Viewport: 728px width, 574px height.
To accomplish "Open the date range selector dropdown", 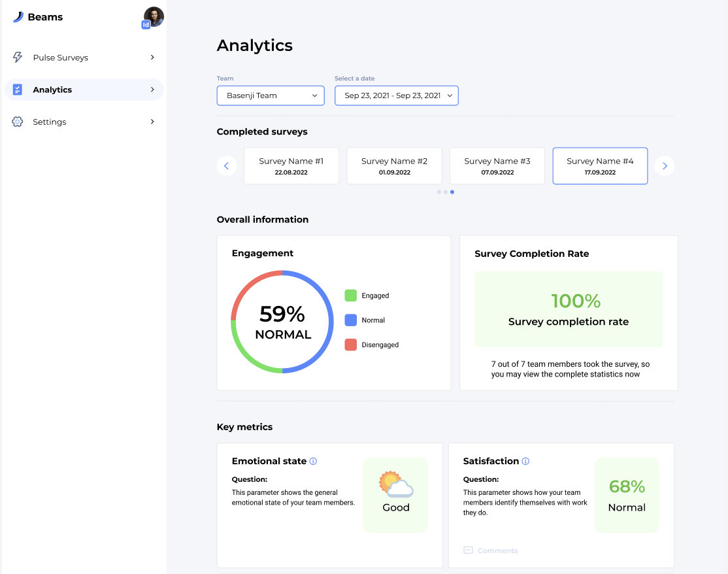I will point(396,95).
